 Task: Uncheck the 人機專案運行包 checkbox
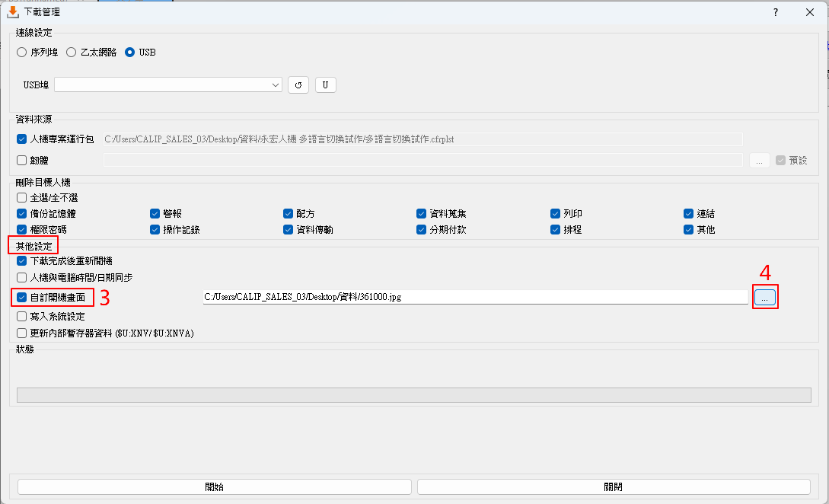pyautogui.click(x=21, y=139)
